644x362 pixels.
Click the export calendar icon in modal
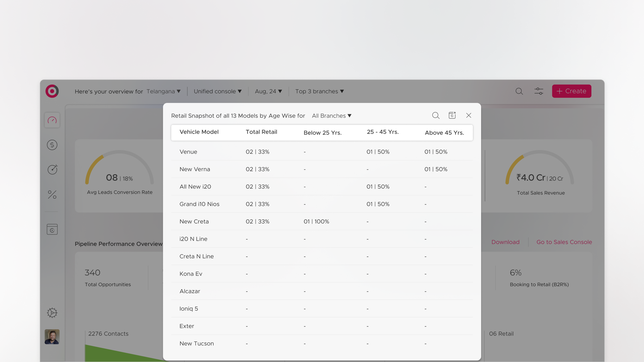pyautogui.click(x=452, y=115)
